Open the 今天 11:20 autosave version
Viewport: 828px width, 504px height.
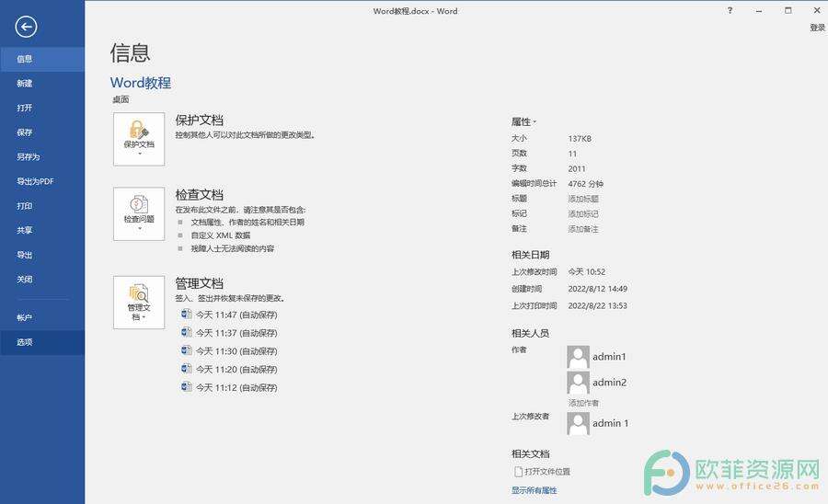coord(229,370)
